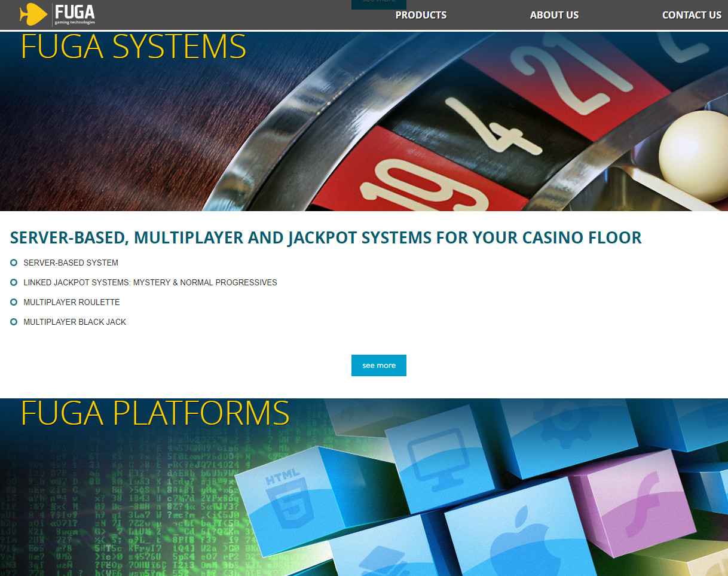Select the Server-Based System list item
Screen dimensions: 728x576
click(x=71, y=263)
